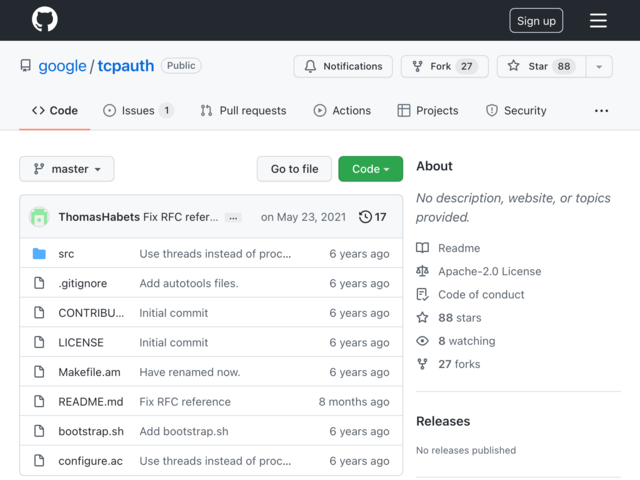Click the eye icon beside 8 watching
Viewport: 640px width, 480px height.
[x=422, y=341]
